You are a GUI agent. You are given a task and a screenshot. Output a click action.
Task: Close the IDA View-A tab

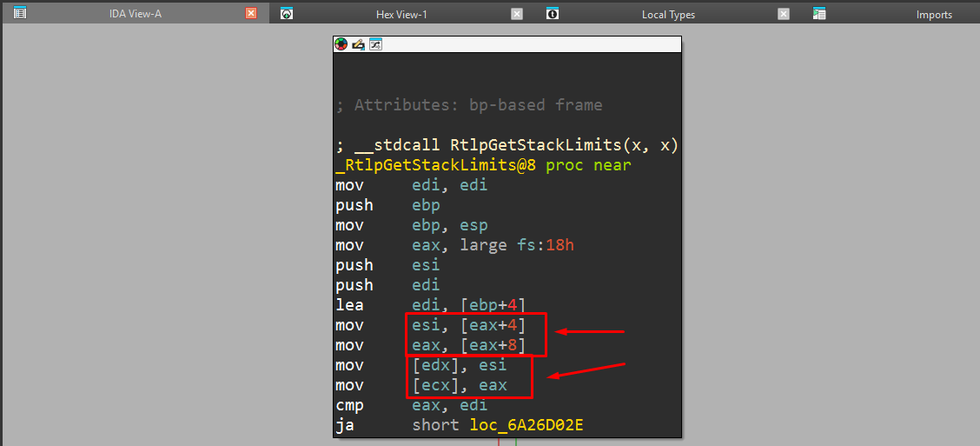click(x=251, y=14)
